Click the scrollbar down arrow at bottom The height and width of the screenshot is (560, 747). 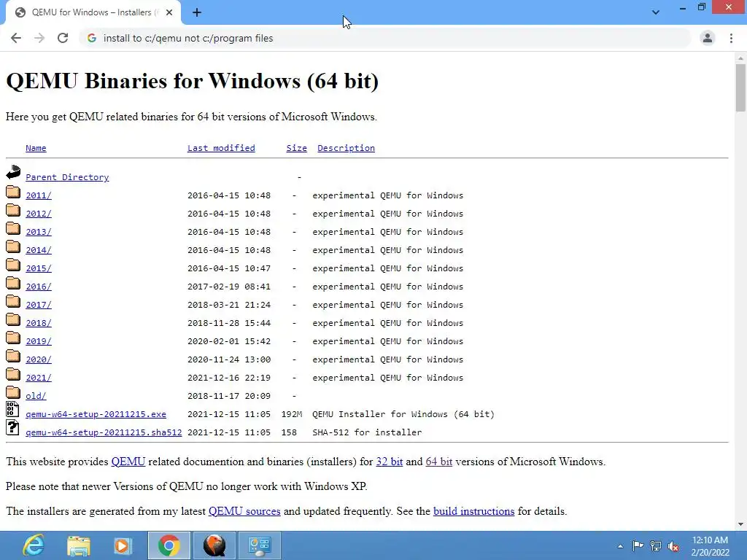740,524
